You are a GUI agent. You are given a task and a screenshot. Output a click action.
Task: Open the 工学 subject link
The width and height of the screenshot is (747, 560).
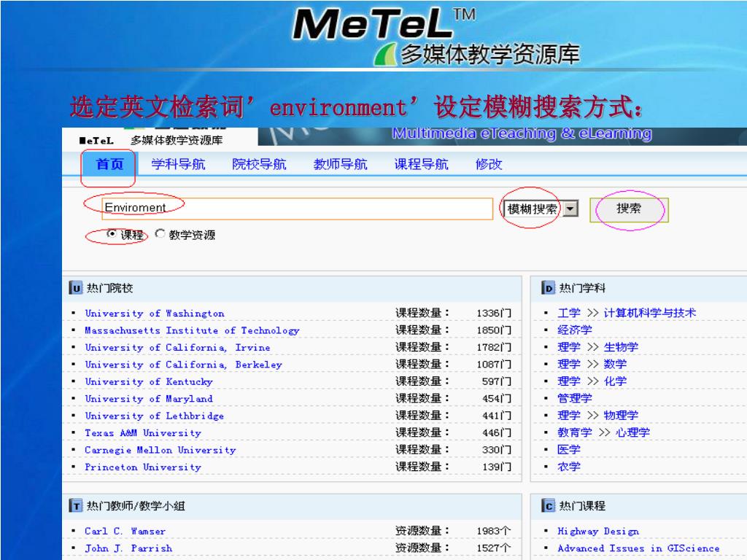click(569, 313)
